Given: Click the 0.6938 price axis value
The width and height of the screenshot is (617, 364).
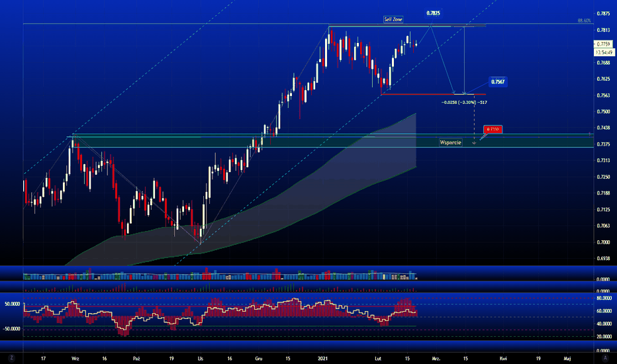Looking at the screenshot, I should tap(603, 259).
